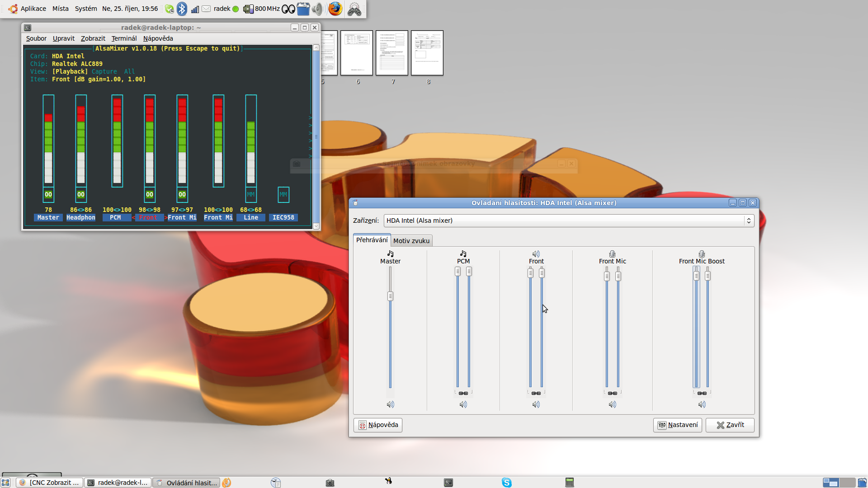Open Firefox from top panel launcher
This screenshot has height=488, width=868.
tap(335, 9)
